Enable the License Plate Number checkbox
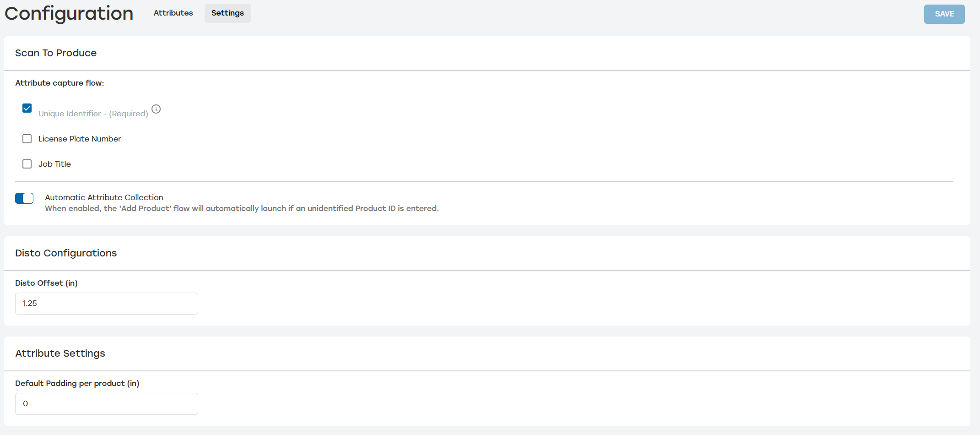The height and width of the screenshot is (435, 980). (27, 139)
